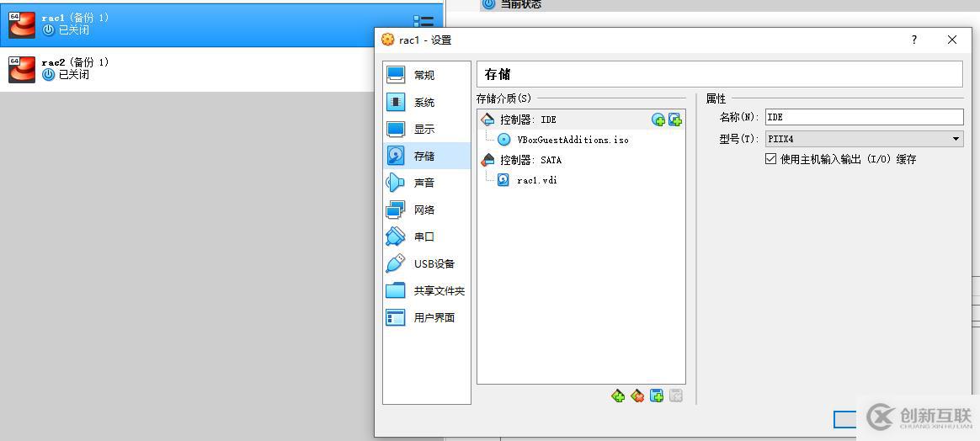Open the 型号(T) PIIX4 dropdown

click(x=865, y=139)
